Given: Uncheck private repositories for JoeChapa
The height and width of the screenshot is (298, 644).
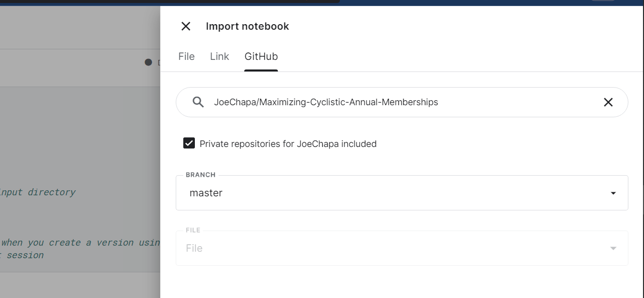Looking at the screenshot, I should pyautogui.click(x=189, y=143).
